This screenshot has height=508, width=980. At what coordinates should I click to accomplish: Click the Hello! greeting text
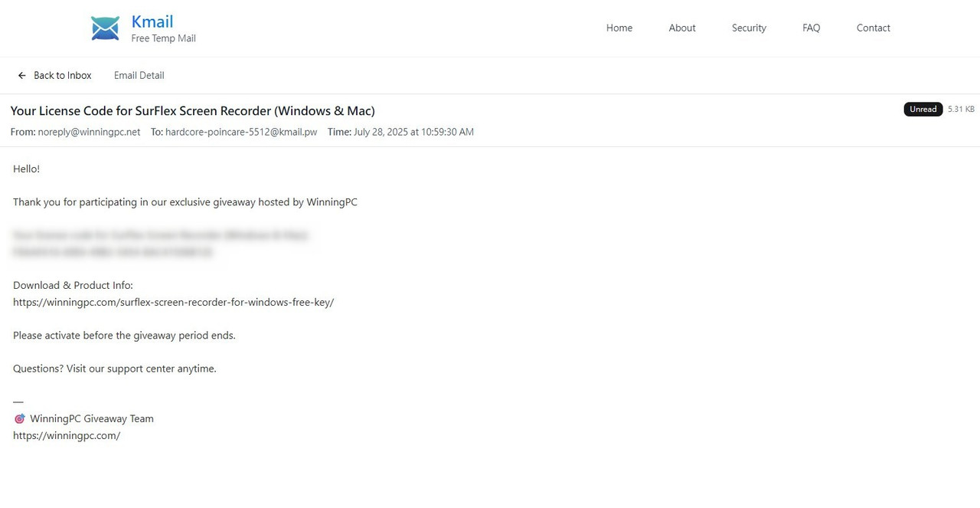tap(27, 169)
